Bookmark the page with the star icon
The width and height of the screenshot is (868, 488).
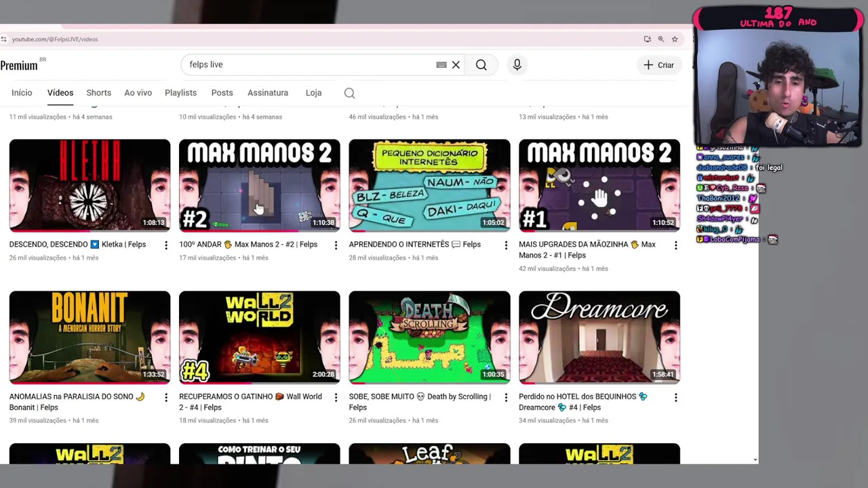[x=675, y=39]
